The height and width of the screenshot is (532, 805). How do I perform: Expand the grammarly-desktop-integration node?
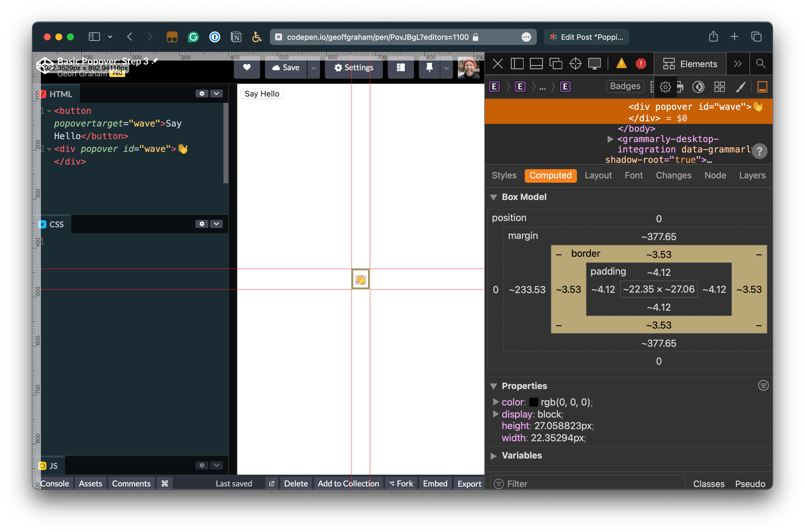(x=610, y=139)
